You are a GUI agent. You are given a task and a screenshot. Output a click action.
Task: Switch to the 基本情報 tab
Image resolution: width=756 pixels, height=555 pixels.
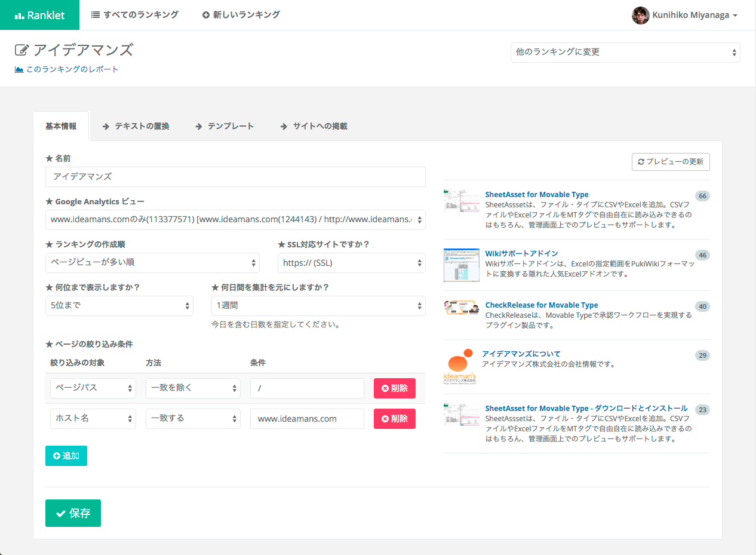61,126
